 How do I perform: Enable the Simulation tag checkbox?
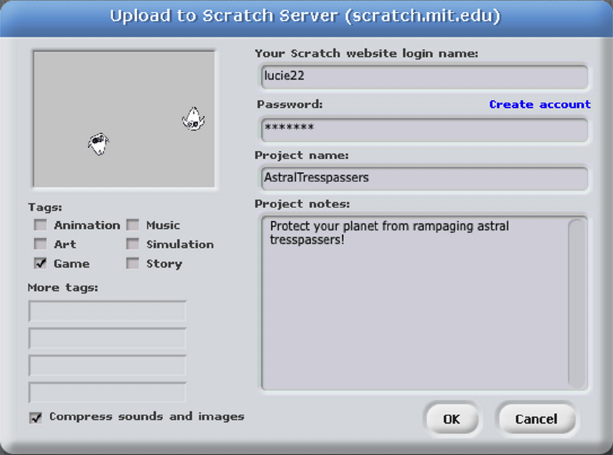coord(133,244)
